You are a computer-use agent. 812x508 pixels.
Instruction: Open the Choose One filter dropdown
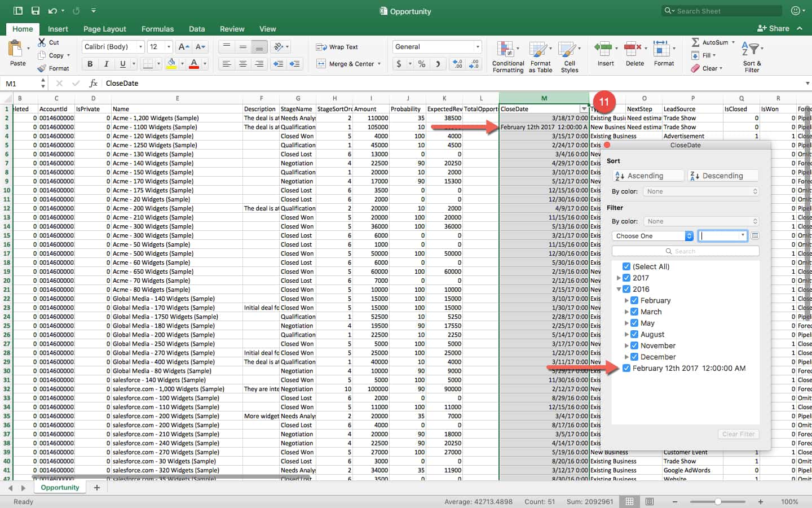[653, 236]
